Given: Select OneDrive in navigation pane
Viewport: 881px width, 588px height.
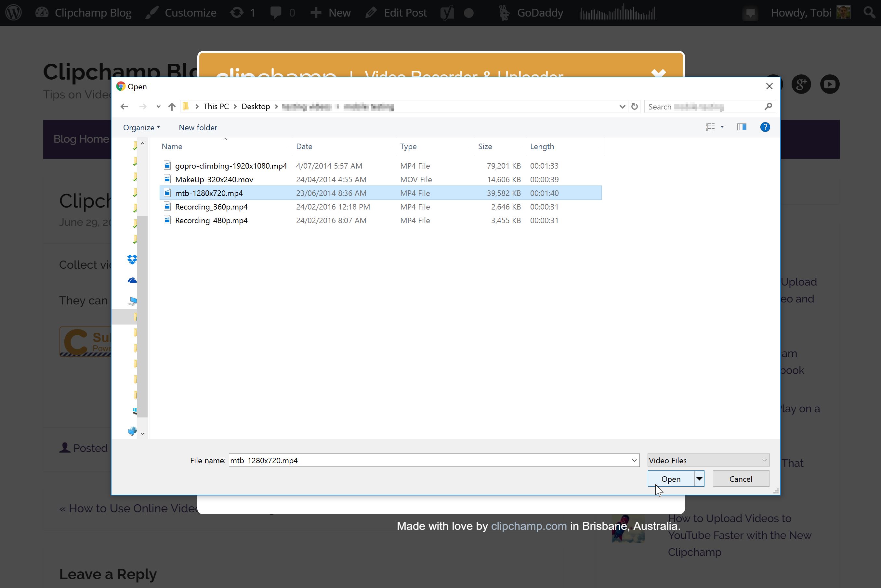Looking at the screenshot, I should coord(132,280).
